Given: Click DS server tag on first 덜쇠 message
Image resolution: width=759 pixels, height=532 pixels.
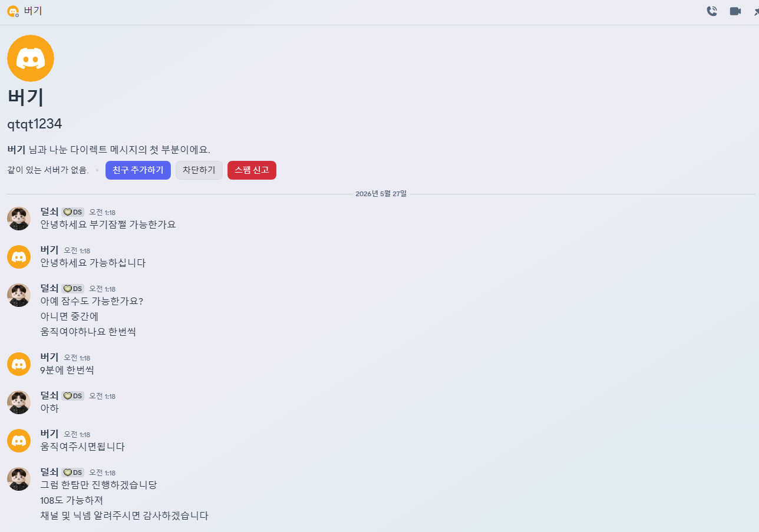Looking at the screenshot, I should click(x=73, y=212).
